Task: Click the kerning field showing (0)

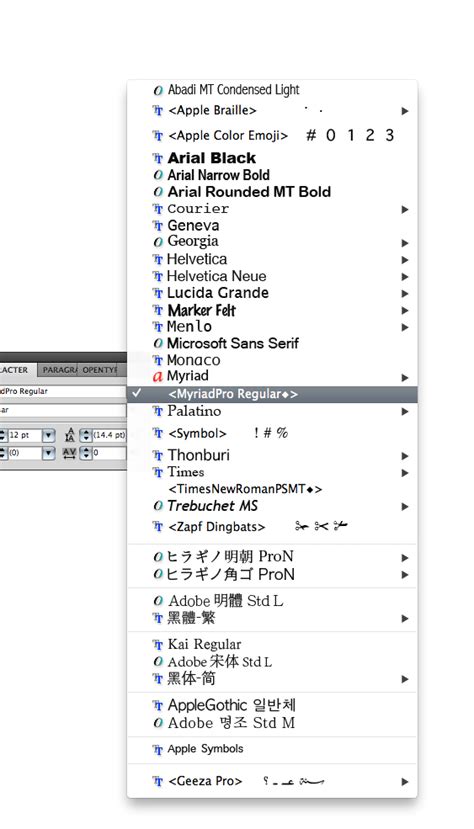Action: pyautogui.click(x=23, y=453)
